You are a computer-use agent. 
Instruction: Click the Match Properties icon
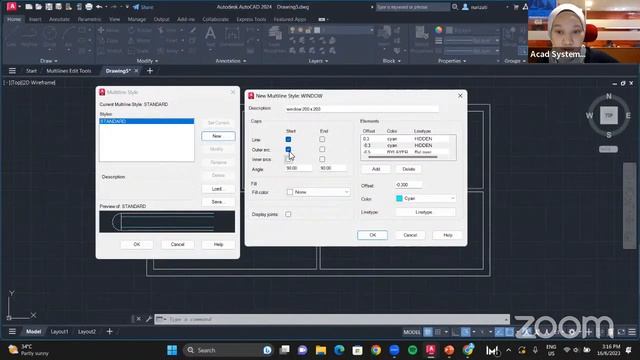[422, 39]
